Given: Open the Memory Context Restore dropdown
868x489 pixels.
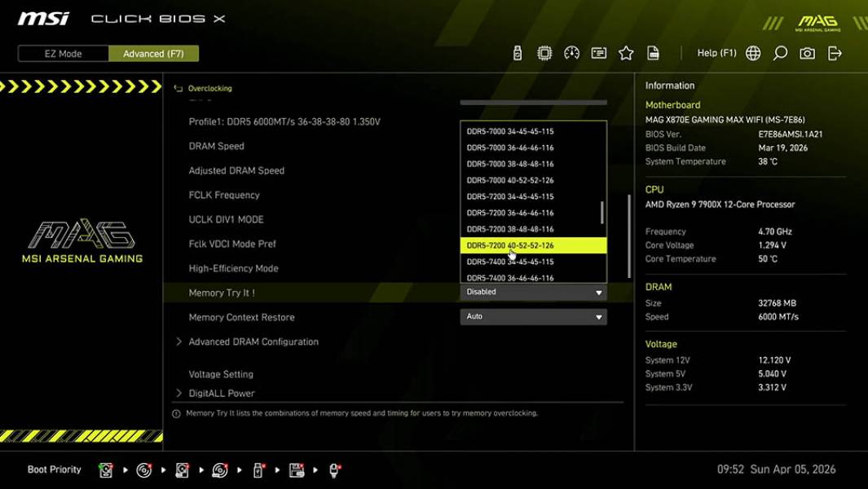Looking at the screenshot, I should pyautogui.click(x=533, y=316).
